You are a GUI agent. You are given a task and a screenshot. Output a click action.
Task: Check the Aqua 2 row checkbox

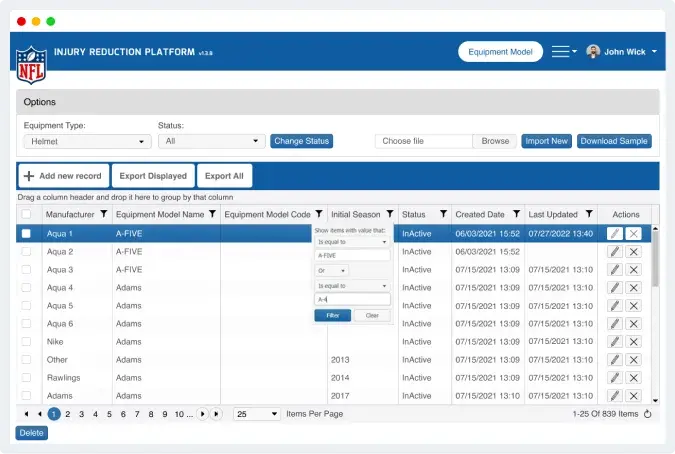(x=26, y=252)
